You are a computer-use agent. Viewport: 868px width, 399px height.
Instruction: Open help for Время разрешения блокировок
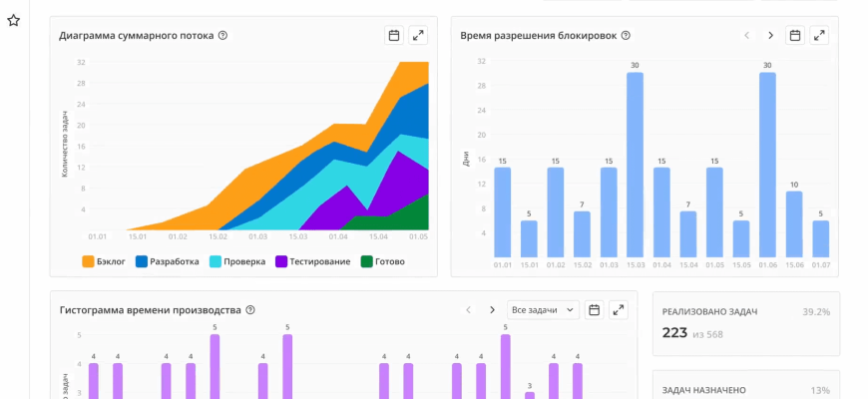pos(626,36)
